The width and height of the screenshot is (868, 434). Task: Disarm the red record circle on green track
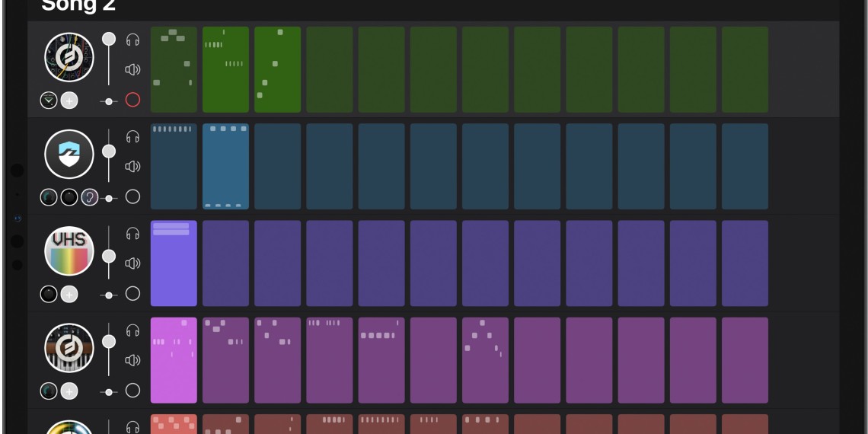tap(132, 100)
